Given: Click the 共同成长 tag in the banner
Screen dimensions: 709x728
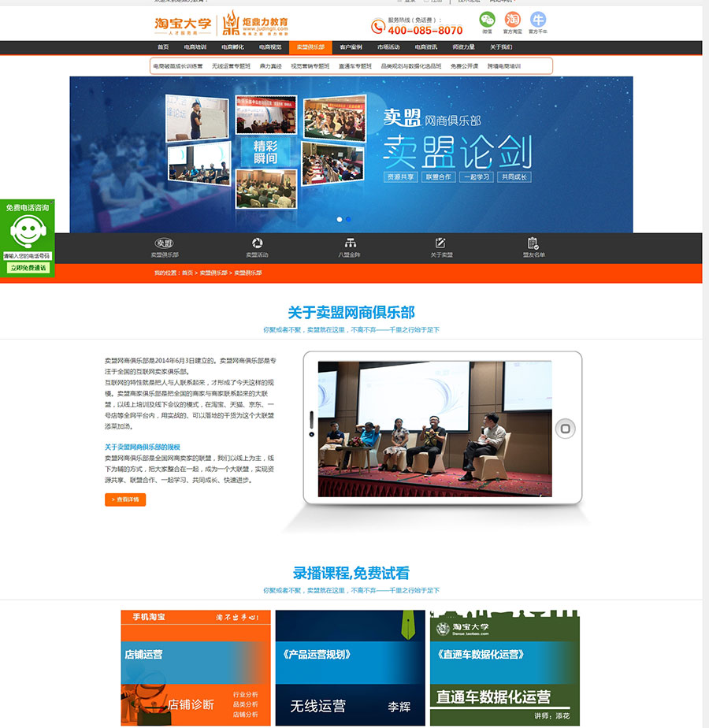Looking at the screenshot, I should click(514, 177).
